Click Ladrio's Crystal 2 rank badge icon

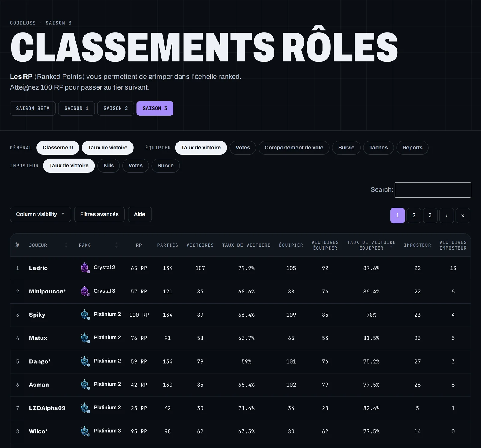(x=85, y=268)
